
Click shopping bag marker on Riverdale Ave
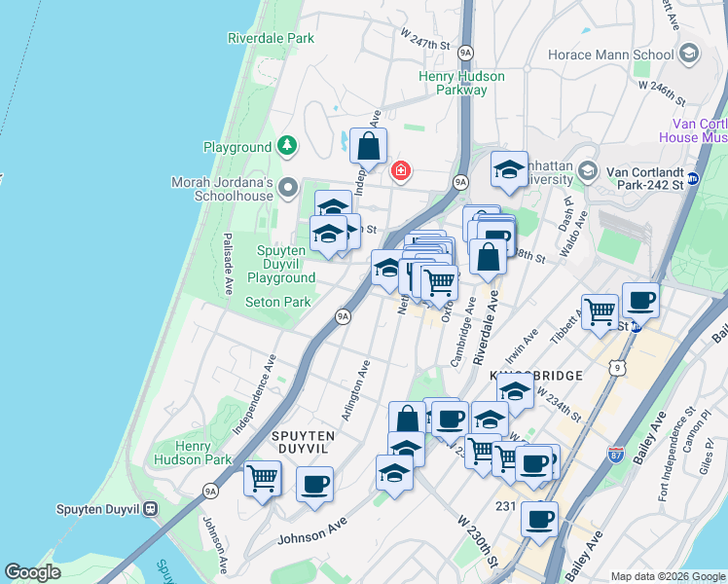click(488, 258)
